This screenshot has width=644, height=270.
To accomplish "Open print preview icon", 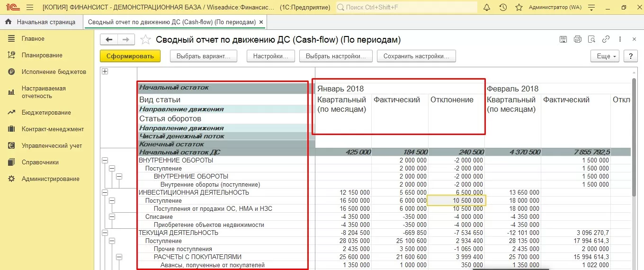I will tap(591, 39).
